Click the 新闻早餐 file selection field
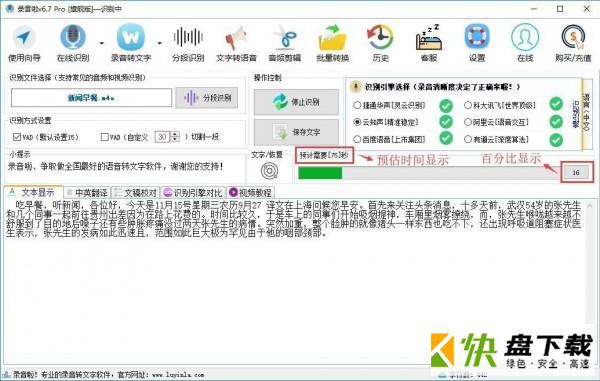 pyautogui.click(x=91, y=98)
